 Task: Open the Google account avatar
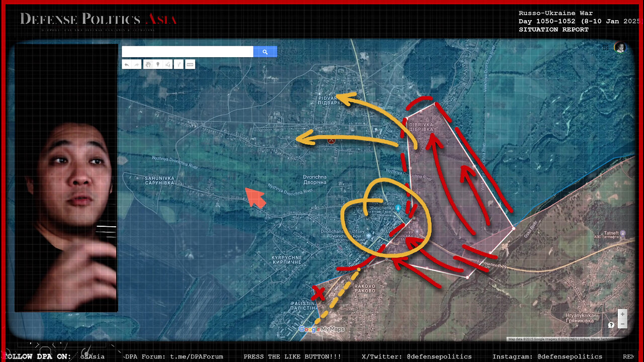pos(619,47)
